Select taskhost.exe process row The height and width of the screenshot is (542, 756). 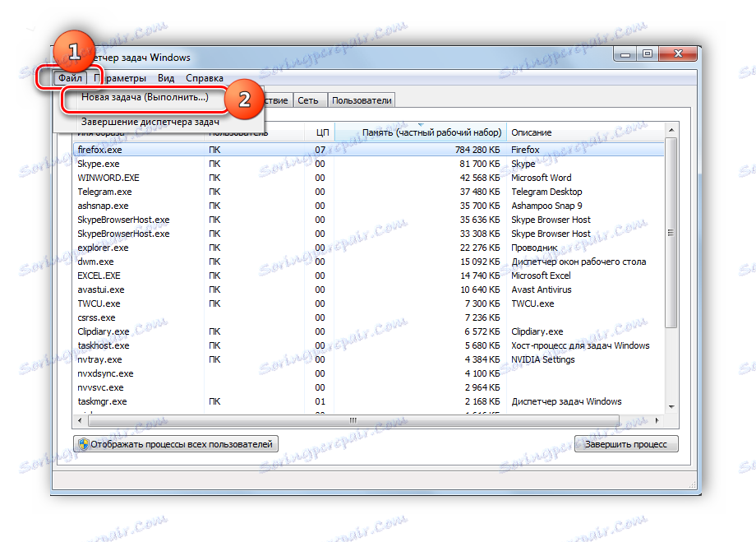(369, 345)
